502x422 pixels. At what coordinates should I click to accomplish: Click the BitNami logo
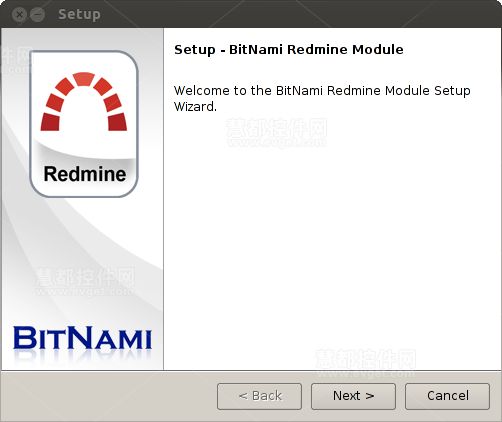(82, 338)
